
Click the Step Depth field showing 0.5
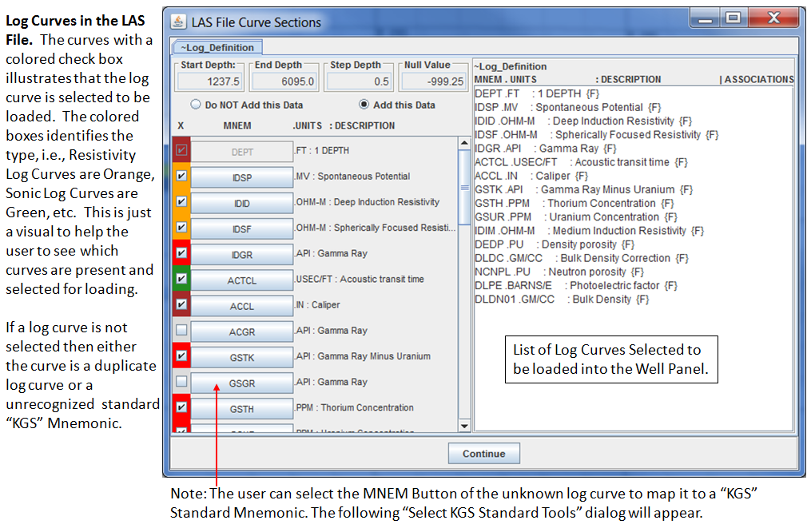coord(359,81)
